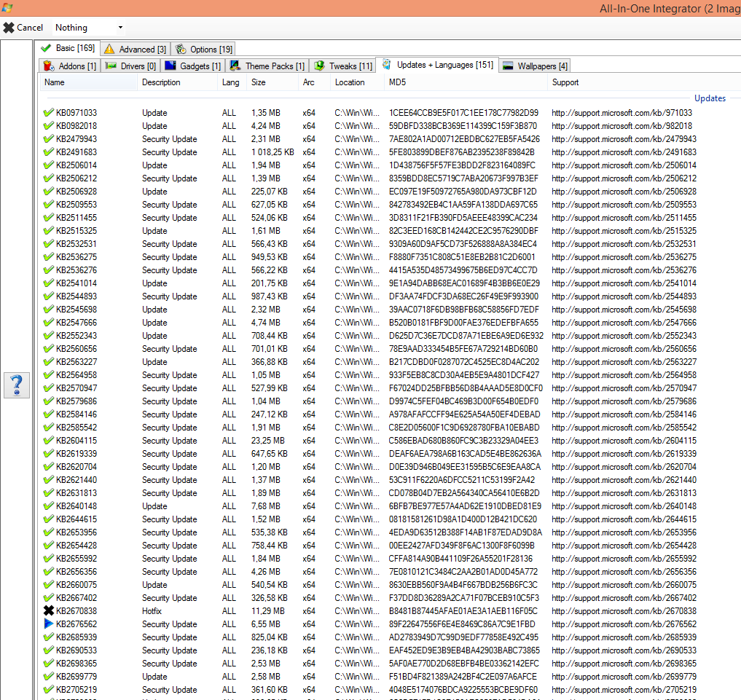Toggle the green checkmark for KB0971033

pos(49,113)
